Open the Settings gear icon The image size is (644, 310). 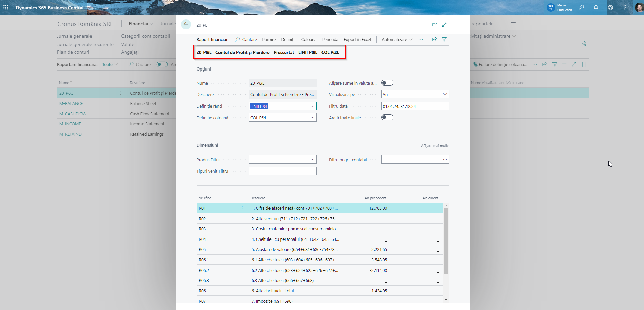tap(611, 7)
